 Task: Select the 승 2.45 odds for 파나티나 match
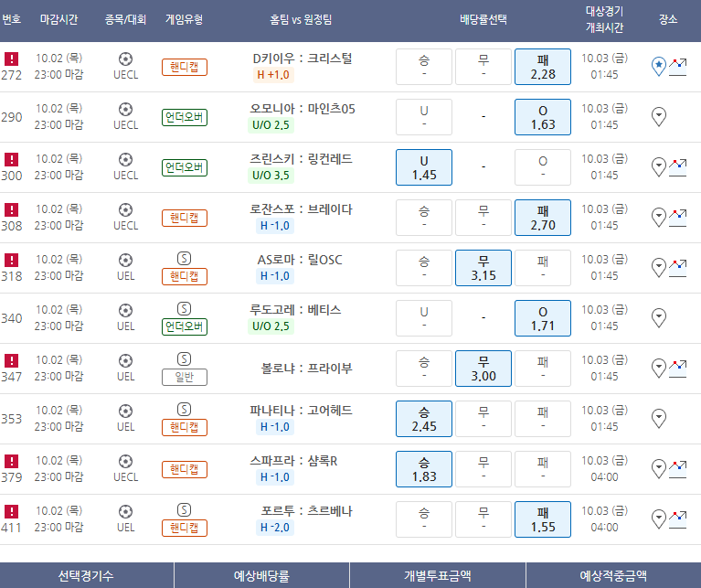[423, 418]
